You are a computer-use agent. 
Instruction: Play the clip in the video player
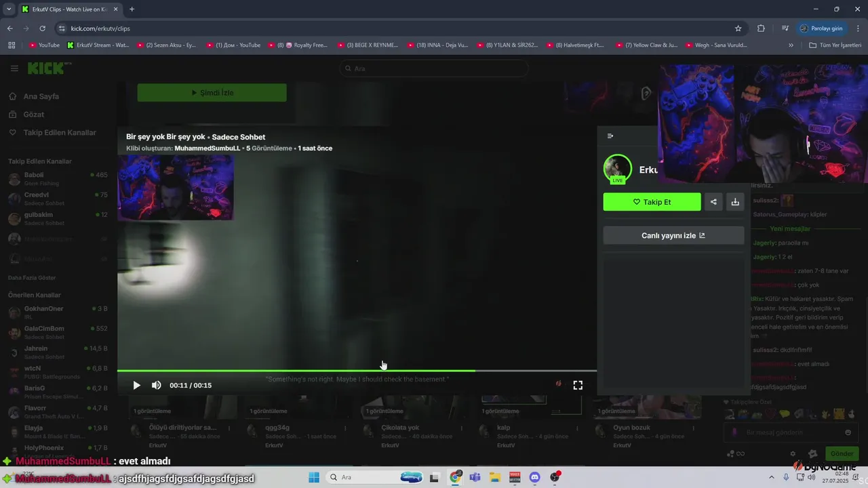[x=136, y=385]
